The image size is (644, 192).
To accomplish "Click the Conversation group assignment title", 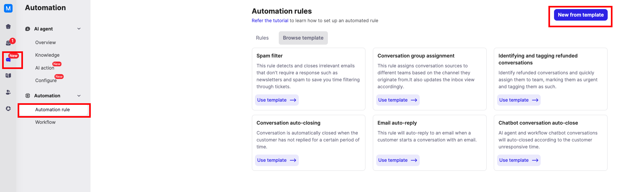I will (x=416, y=56).
